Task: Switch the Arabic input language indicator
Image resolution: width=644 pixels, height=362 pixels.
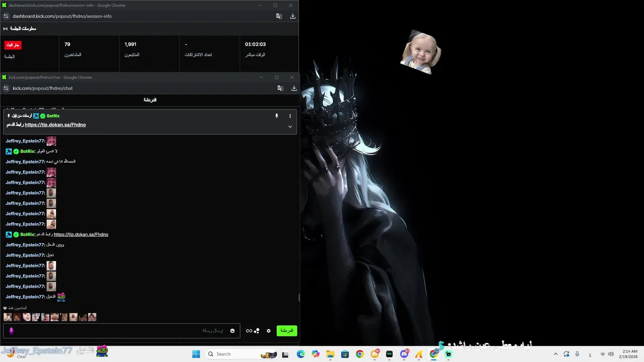Action: coord(590,354)
